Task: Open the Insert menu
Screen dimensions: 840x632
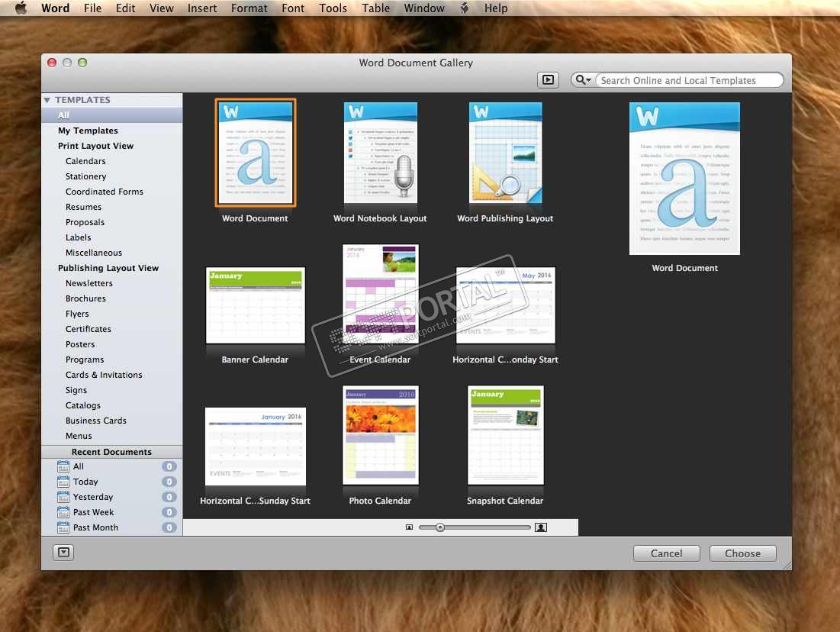Action: [202, 8]
